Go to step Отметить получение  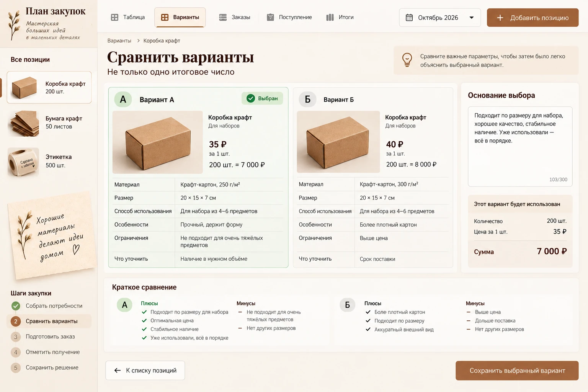[x=49, y=352]
